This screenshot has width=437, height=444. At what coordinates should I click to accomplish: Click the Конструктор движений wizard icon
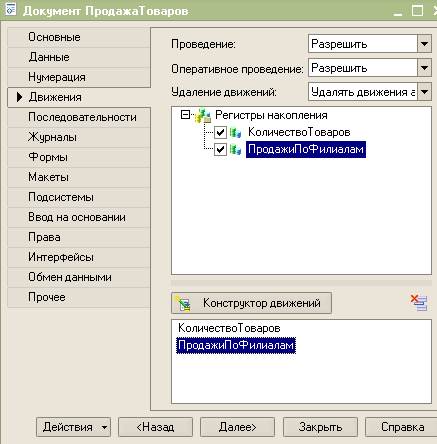tap(184, 303)
